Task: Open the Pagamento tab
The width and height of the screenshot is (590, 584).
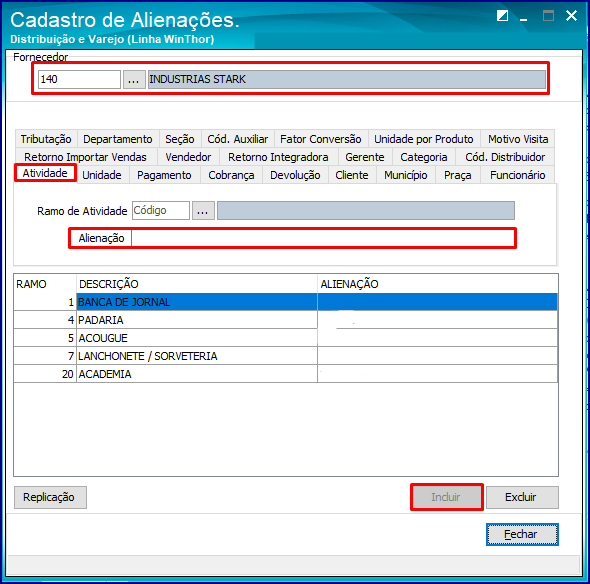Action: pos(164,175)
